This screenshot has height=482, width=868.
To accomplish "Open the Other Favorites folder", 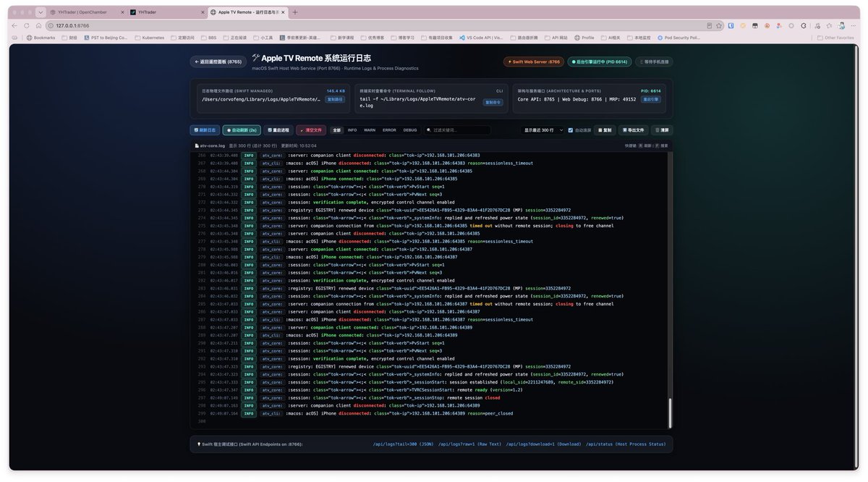I will [836, 38].
